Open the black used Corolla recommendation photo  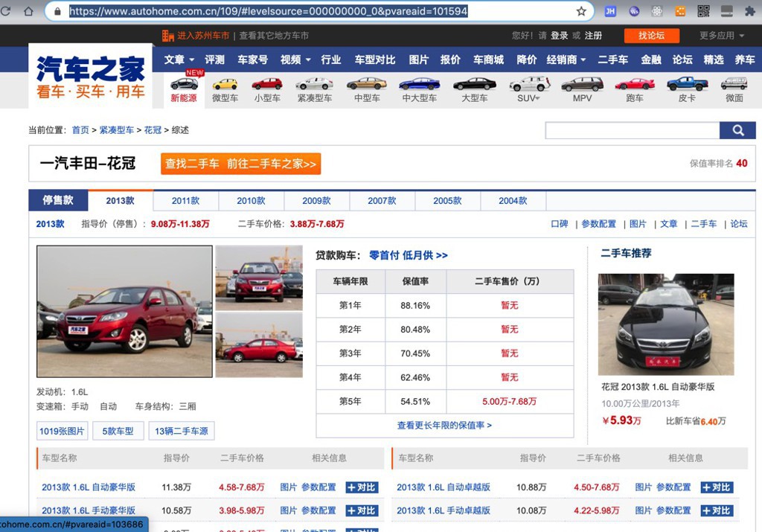point(666,324)
